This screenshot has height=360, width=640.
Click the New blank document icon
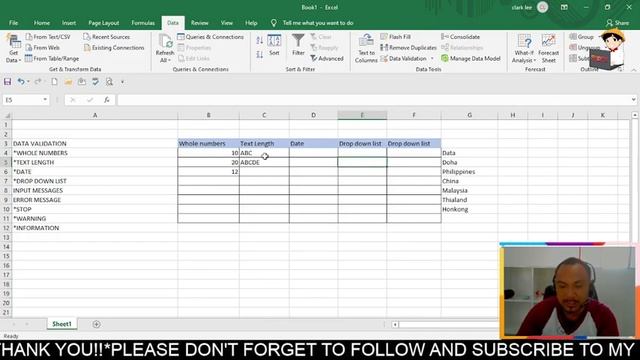tap(54, 82)
